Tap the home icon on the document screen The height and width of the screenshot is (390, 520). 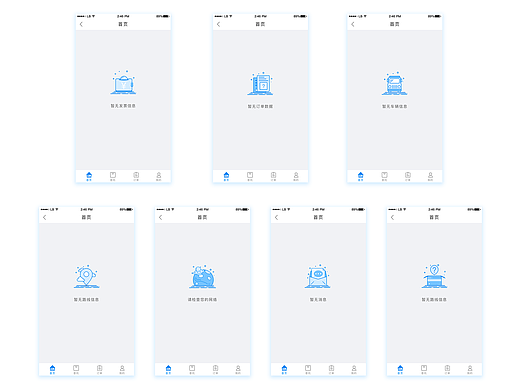[226, 176]
